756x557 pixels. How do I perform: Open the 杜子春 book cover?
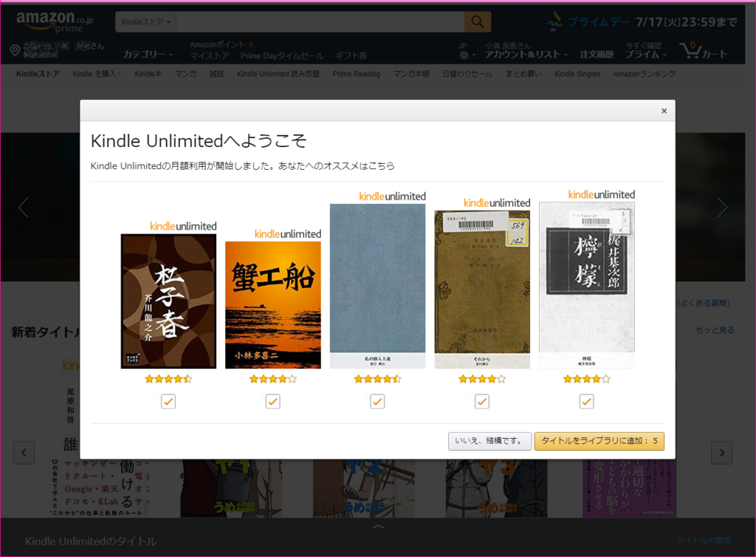[x=168, y=301]
